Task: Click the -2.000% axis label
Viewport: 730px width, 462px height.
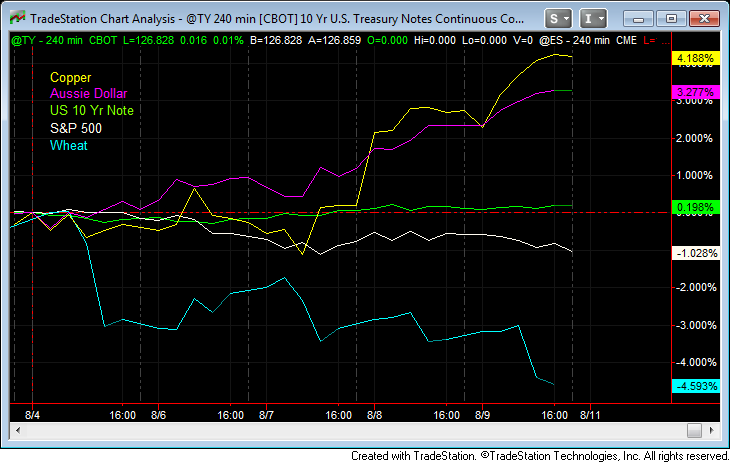Action: click(696, 288)
